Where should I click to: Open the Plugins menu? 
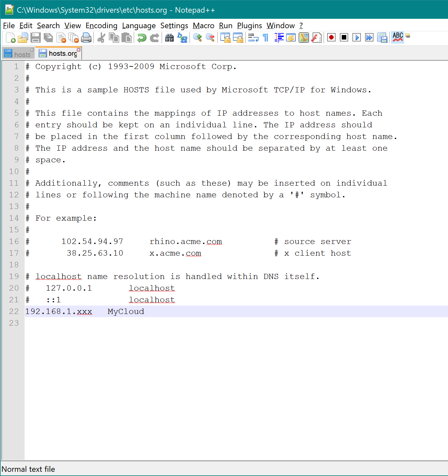click(249, 26)
